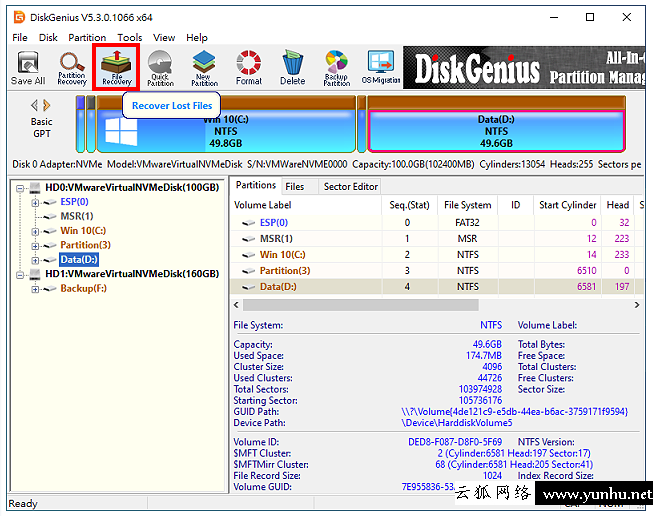Screen dimensions: 656x516
Task: Open the Partition menu
Action: [x=87, y=38]
